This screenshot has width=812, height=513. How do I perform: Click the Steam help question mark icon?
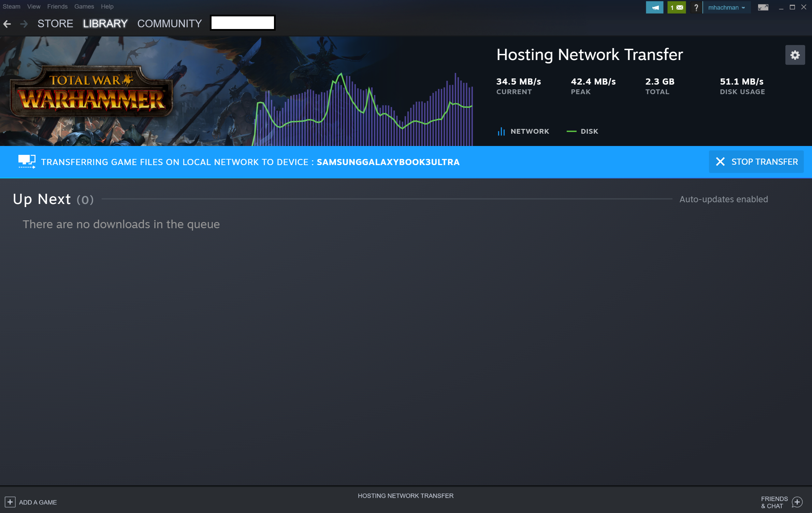(696, 6)
